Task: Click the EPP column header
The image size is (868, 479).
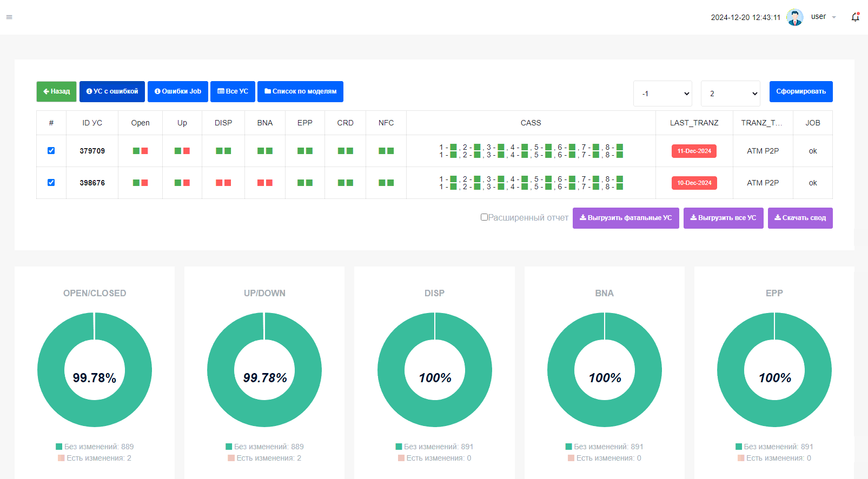Action: pyautogui.click(x=305, y=123)
